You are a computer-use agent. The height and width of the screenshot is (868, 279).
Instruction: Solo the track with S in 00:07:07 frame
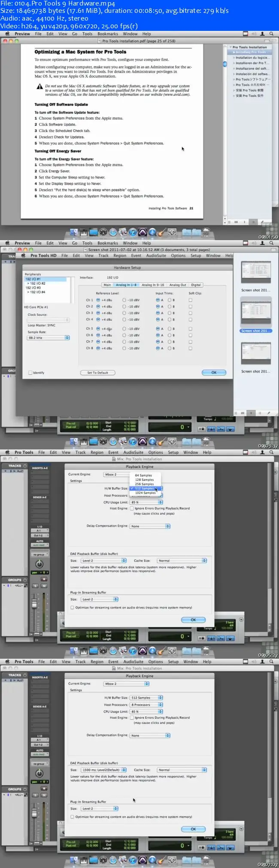tap(35, 795)
